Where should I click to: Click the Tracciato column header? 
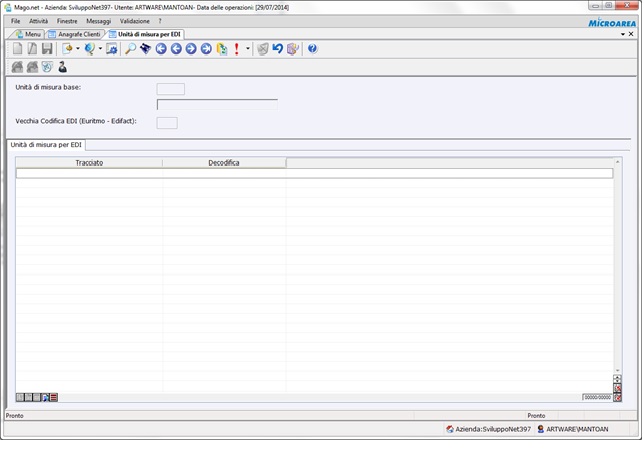89,162
